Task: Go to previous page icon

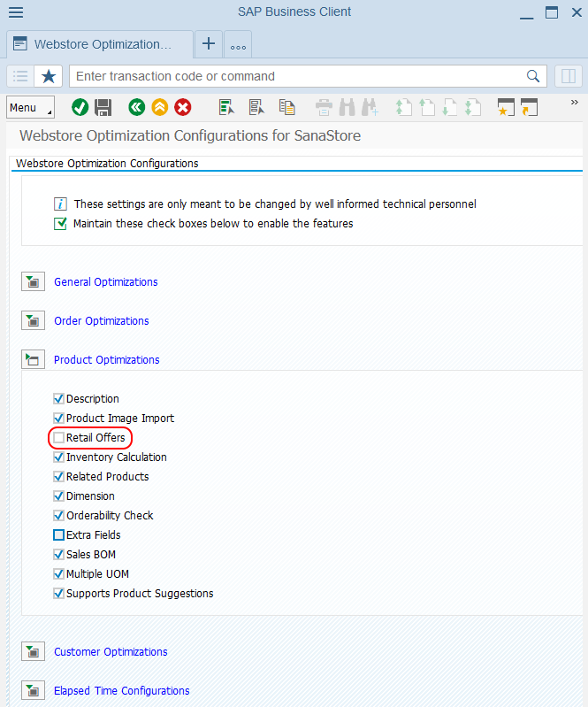Action: point(427,107)
